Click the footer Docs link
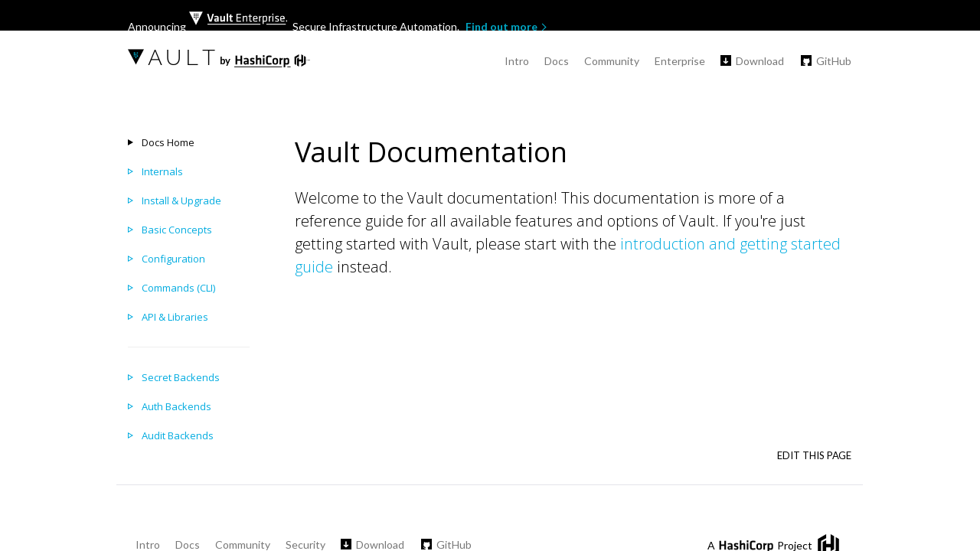 (188, 545)
